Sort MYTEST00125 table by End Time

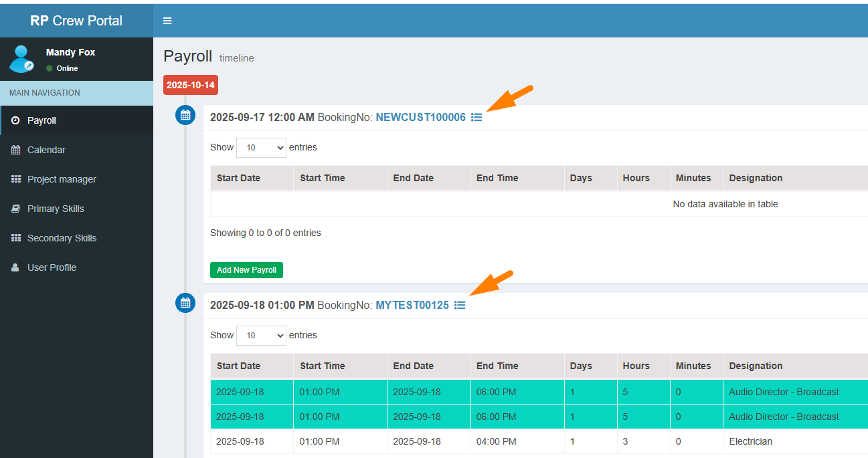(517, 366)
